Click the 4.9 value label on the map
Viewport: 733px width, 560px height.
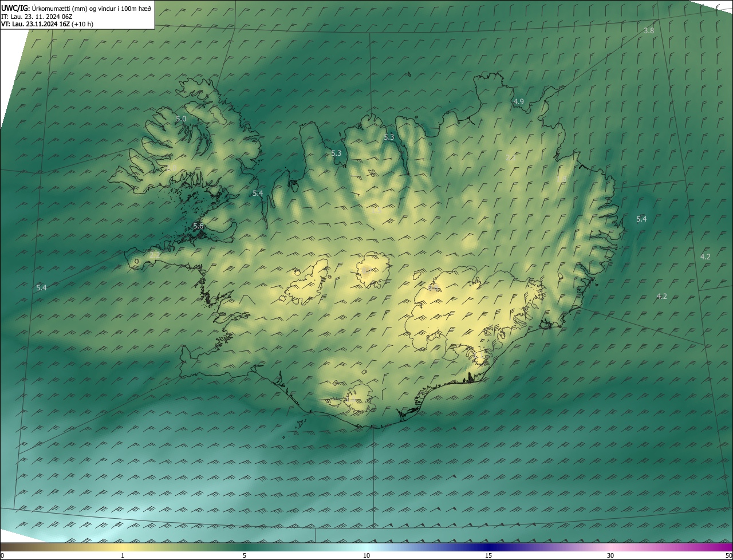tap(518, 101)
